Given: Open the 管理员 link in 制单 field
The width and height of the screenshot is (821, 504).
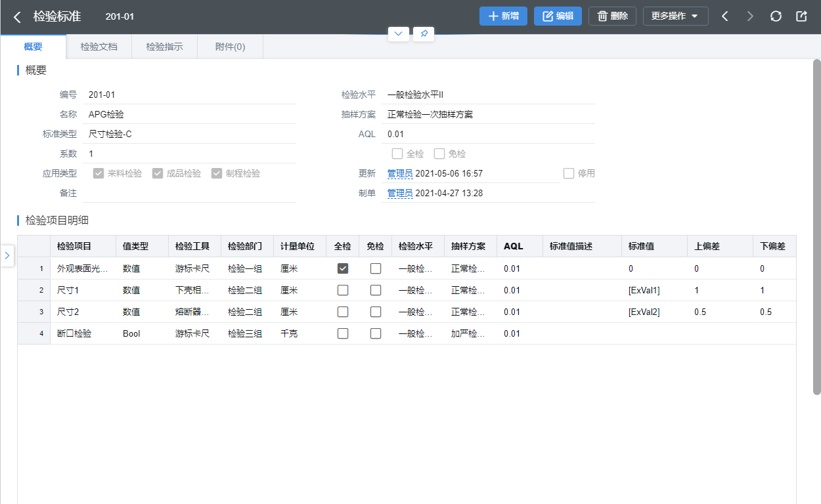Looking at the screenshot, I should tap(400, 194).
